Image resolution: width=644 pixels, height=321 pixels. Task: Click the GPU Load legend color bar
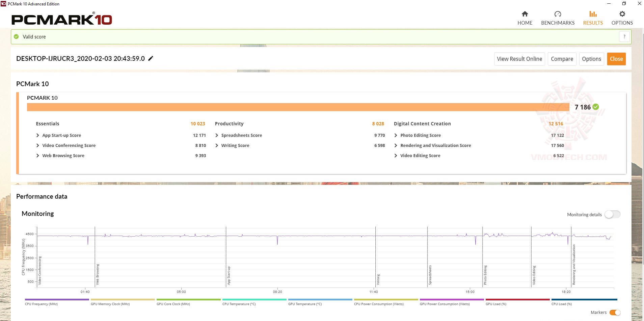(x=517, y=299)
